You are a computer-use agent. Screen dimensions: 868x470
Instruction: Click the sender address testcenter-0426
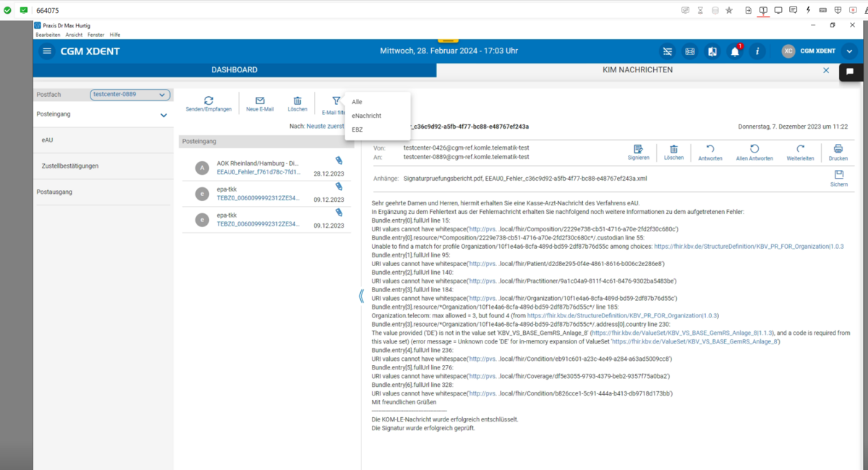click(466, 148)
